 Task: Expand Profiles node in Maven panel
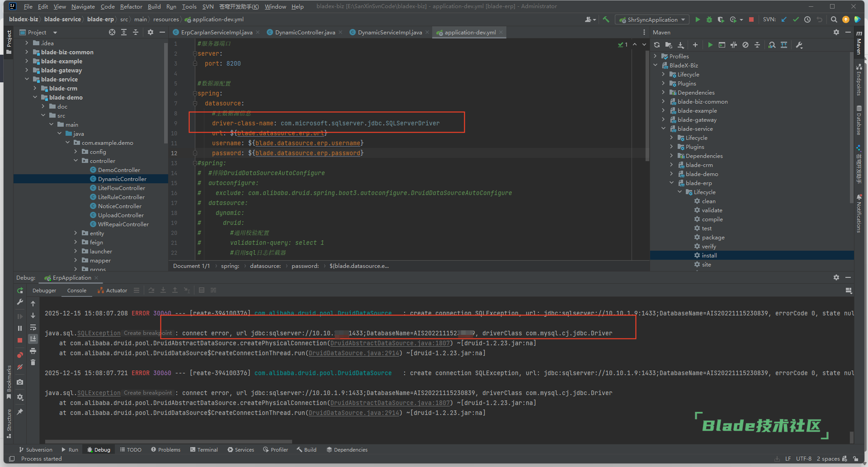pos(656,56)
